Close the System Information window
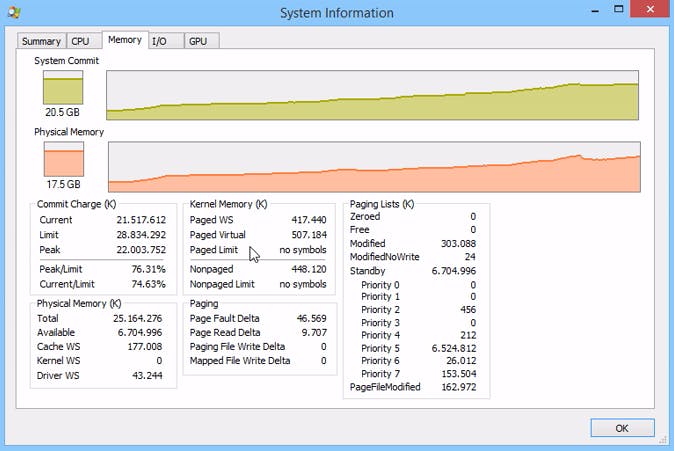The image size is (674, 451). point(650,9)
